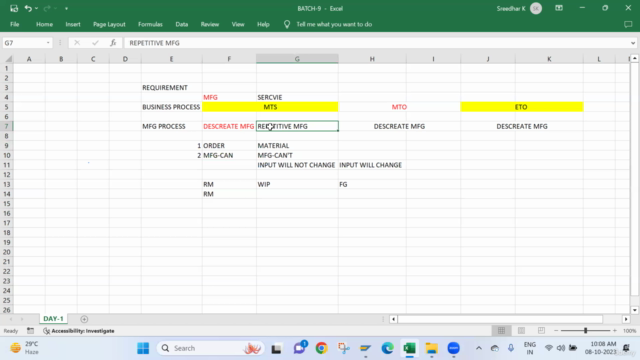Click the Enter checkmark icon in formula bar
This screenshot has width=640, height=360.
[95, 43]
